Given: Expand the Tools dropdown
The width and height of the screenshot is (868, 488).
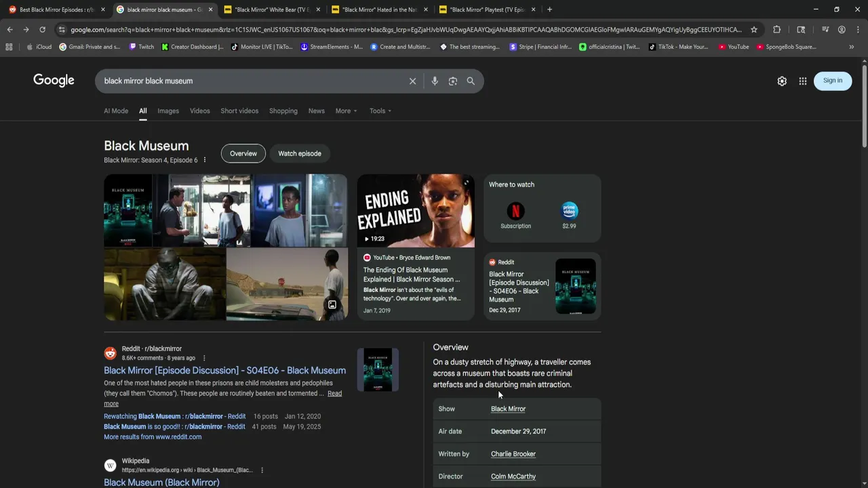Looking at the screenshot, I should tap(380, 111).
